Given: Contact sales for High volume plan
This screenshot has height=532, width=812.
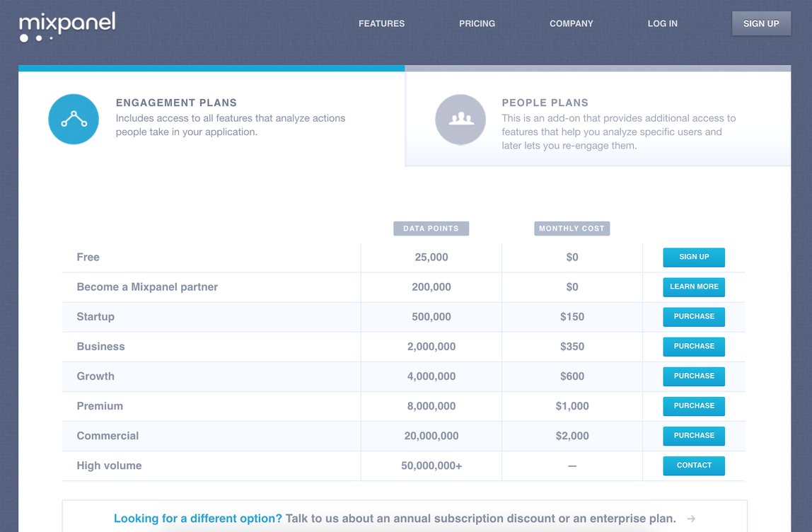Looking at the screenshot, I should 694,466.
